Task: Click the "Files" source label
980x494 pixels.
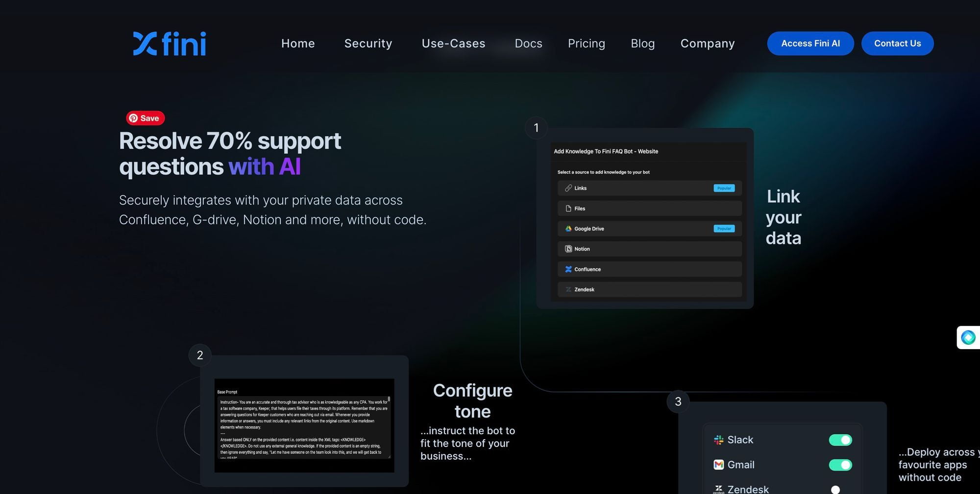Action: click(x=580, y=209)
